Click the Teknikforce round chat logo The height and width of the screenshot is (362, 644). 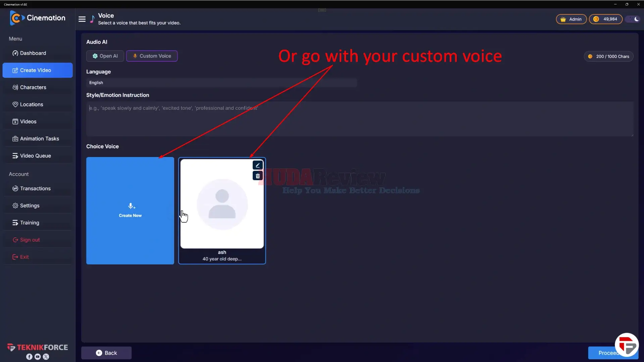point(627,345)
